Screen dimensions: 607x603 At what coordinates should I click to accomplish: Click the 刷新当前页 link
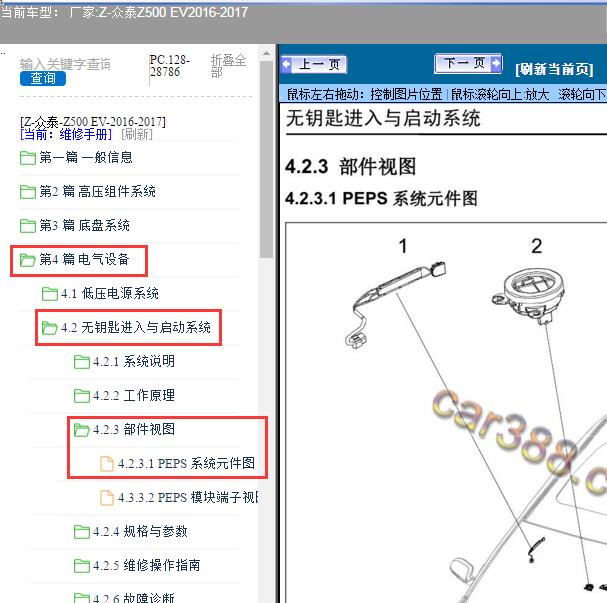(554, 69)
